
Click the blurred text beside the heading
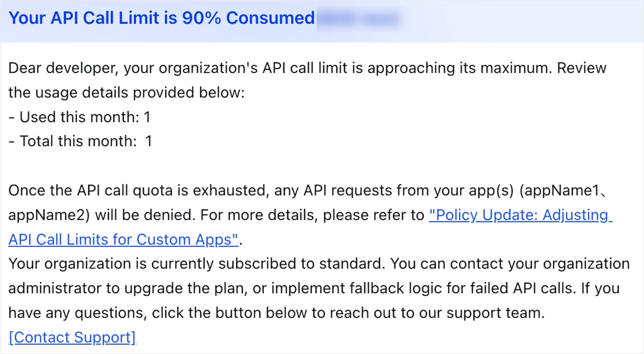click(x=359, y=19)
